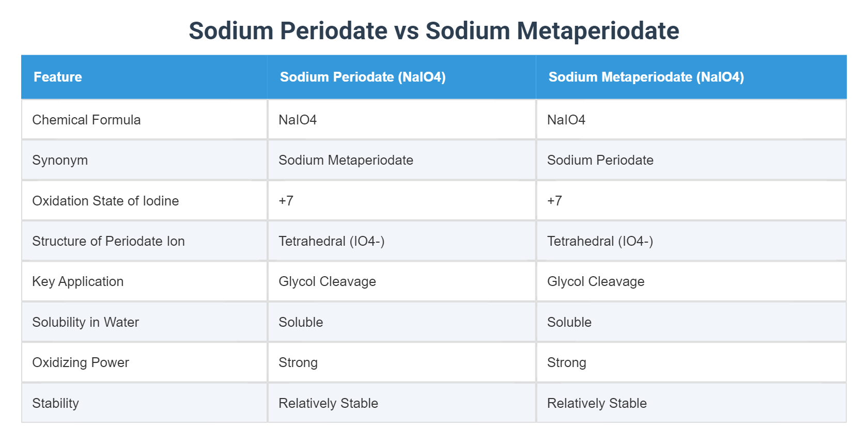Select the Sodium Metaperiodate synonym cell
The height and width of the screenshot is (445, 868).
(401, 160)
